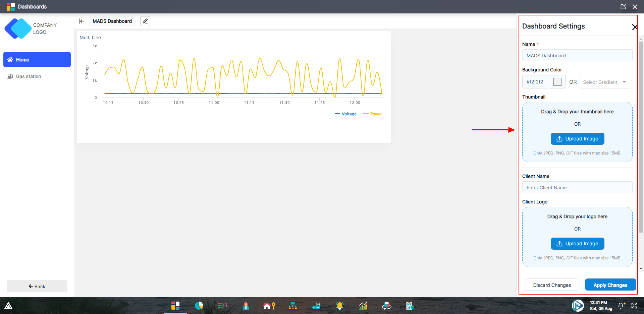
Task: Open the hierarchy tree app in taskbar
Action: [x=293, y=306]
